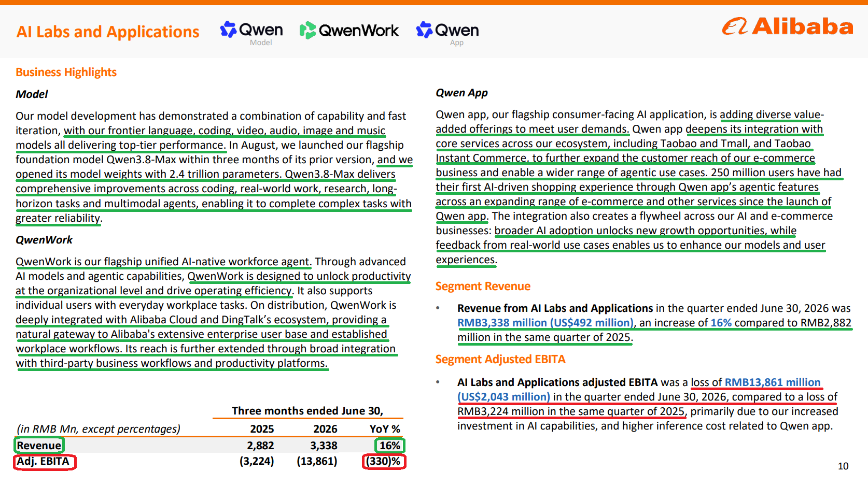Click the bold "AI Labs and Applications adjusted EBITA" text
This screenshot has width=868, height=486.
[x=557, y=382]
